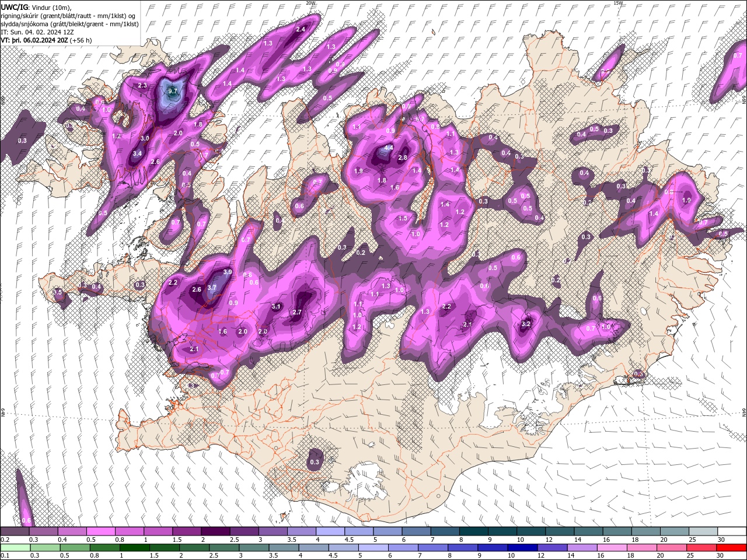Click the 'UWC/IG: Vindur (10m)' title text
The image size is (747, 560).
tap(36, 6)
